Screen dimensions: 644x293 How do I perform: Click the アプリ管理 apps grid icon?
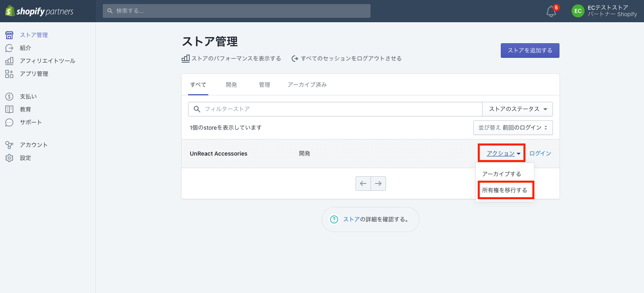(9, 74)
